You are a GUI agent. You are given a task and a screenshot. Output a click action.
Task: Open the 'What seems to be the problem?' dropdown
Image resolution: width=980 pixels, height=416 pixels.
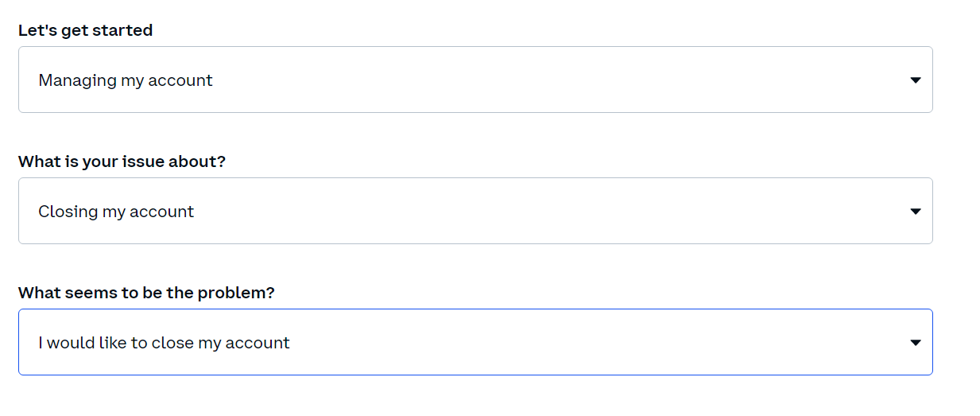tap(475, 342)
